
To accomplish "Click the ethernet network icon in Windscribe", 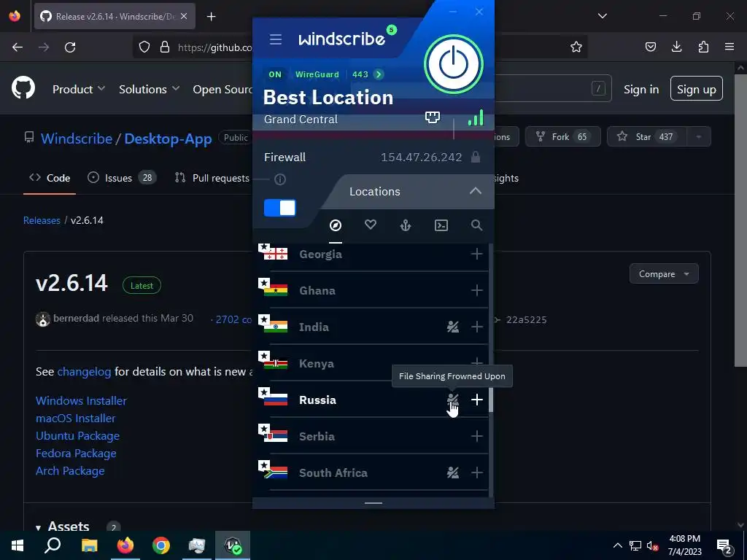I will click(432, 117).
